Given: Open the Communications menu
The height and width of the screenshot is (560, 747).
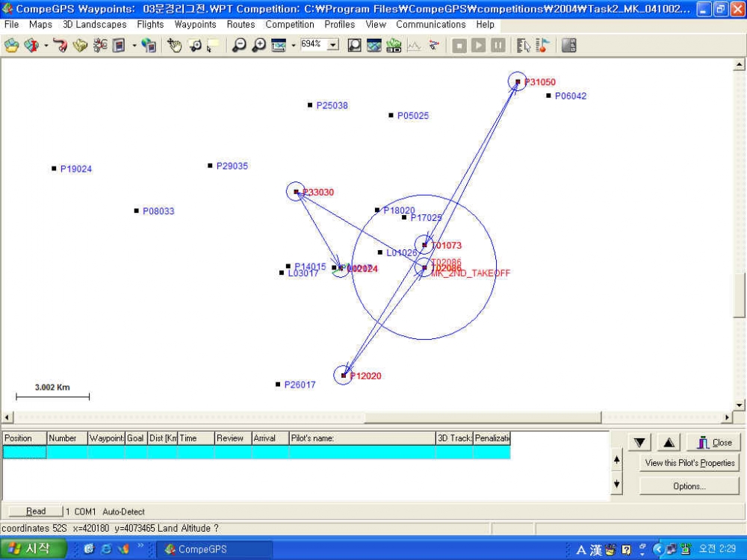Looking at the screenshot, I should coord(431,25).
